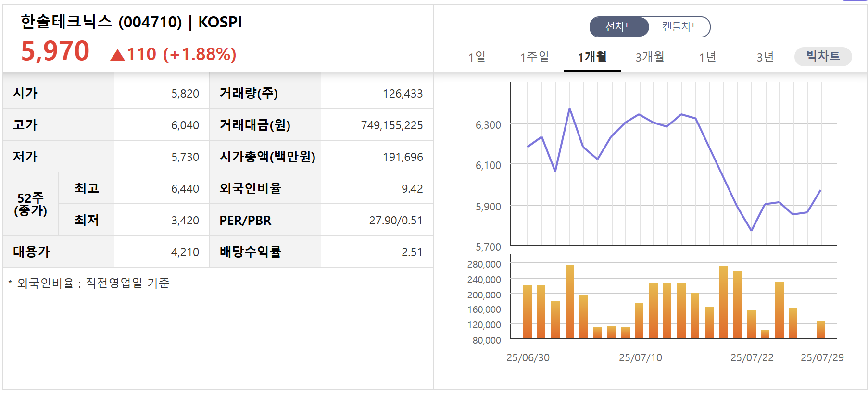Click the price line's lowest point near 25/07/22

pyautogui.click(x=751, y=230)
